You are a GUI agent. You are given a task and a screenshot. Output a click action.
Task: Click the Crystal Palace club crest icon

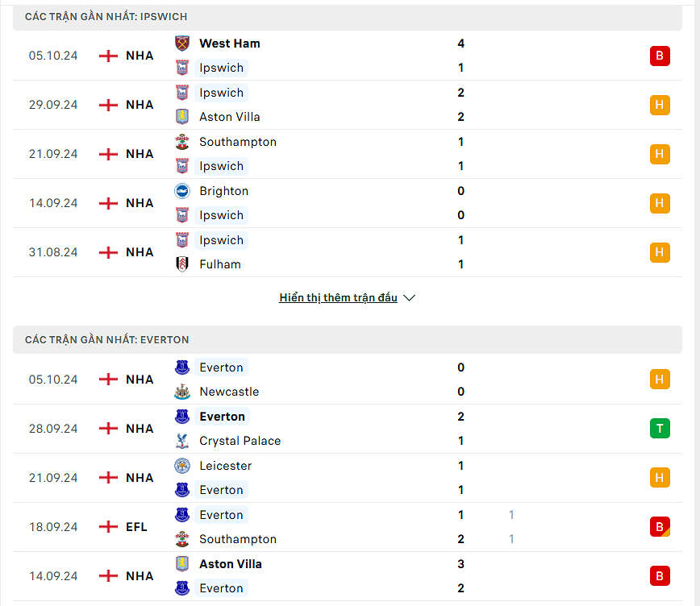point(182,441)
